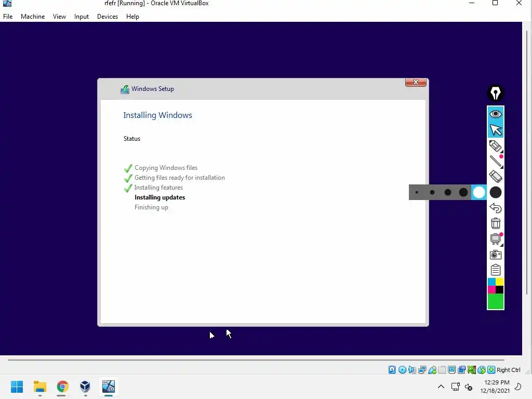Image resolution: width=532 pixels, height=399 pixels.
Task: Choose the fourth brush size dot
Action: tap(463, 192)
